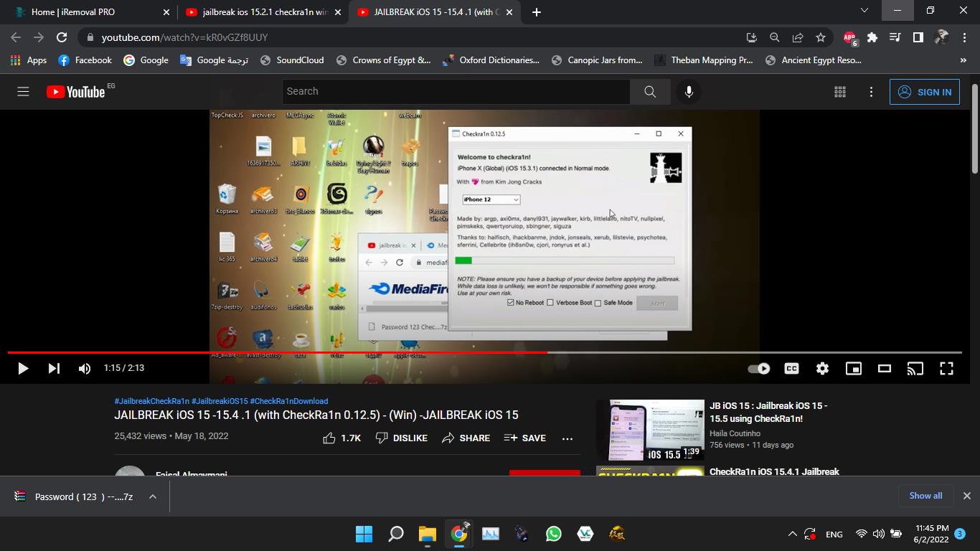Toggle theater mode view
980x551 pixels.
[884, 368]
